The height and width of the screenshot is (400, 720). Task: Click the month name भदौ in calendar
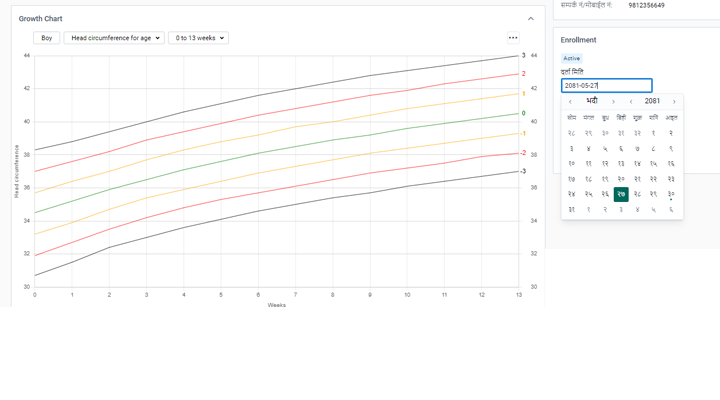(592, 101)
